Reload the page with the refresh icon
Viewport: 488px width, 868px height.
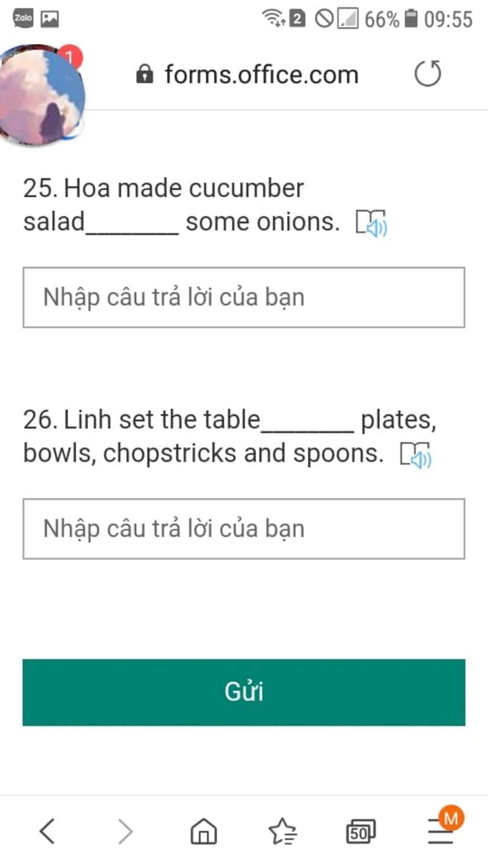point(427,74)
